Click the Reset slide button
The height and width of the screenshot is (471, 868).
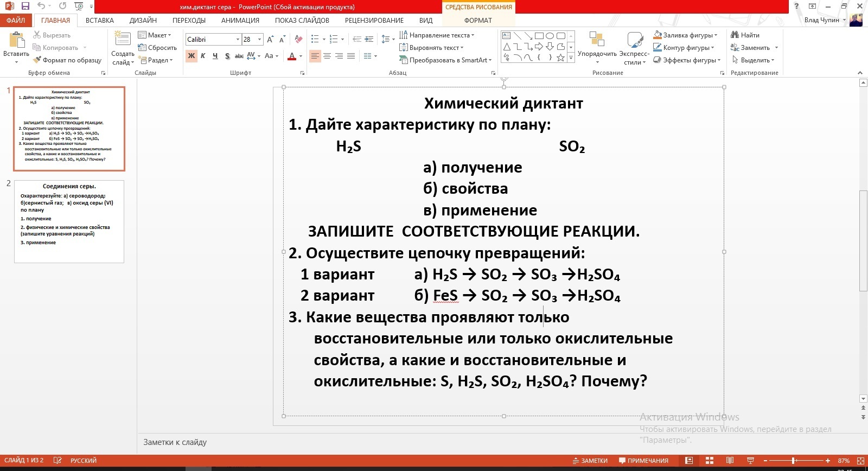[158, 48]
